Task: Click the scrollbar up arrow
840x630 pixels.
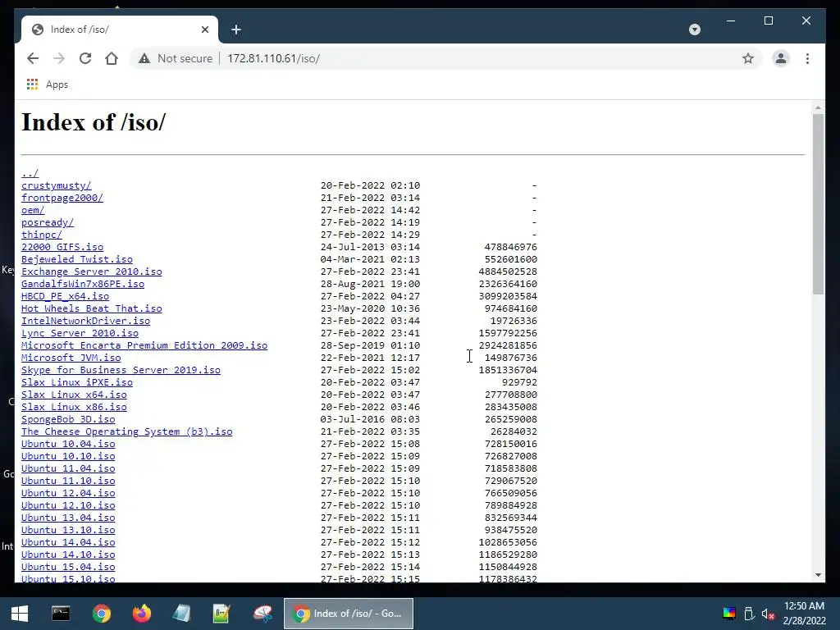Action: coord(818,107)
